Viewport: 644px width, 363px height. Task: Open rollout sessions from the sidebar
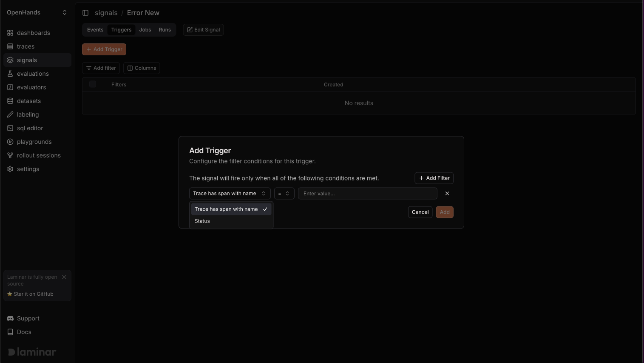point(39,155)
